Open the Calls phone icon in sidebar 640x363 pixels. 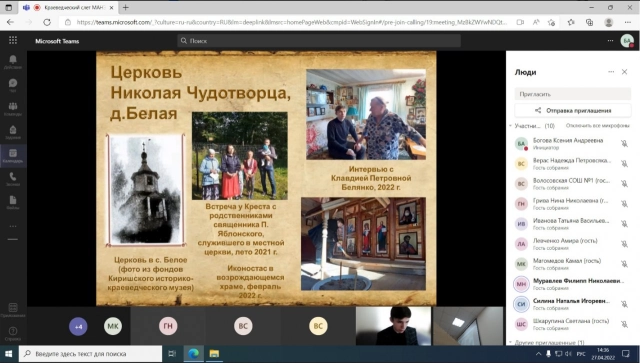click(13, 179)
